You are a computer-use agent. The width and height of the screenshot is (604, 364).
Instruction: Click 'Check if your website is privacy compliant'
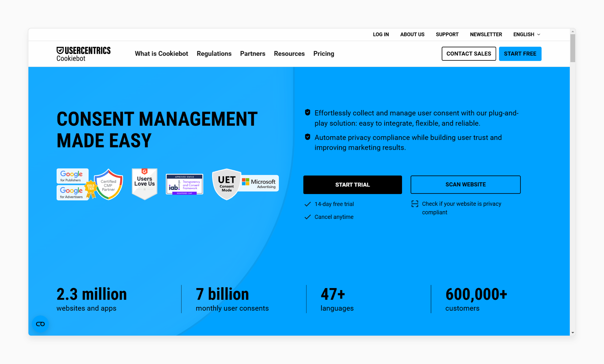(x=461, y=208)
